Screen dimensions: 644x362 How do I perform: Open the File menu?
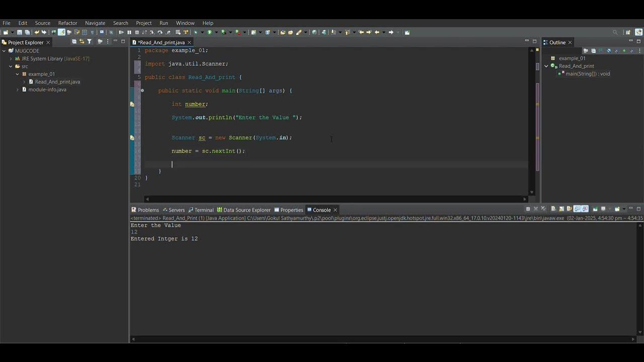click(x=7, y=23)
